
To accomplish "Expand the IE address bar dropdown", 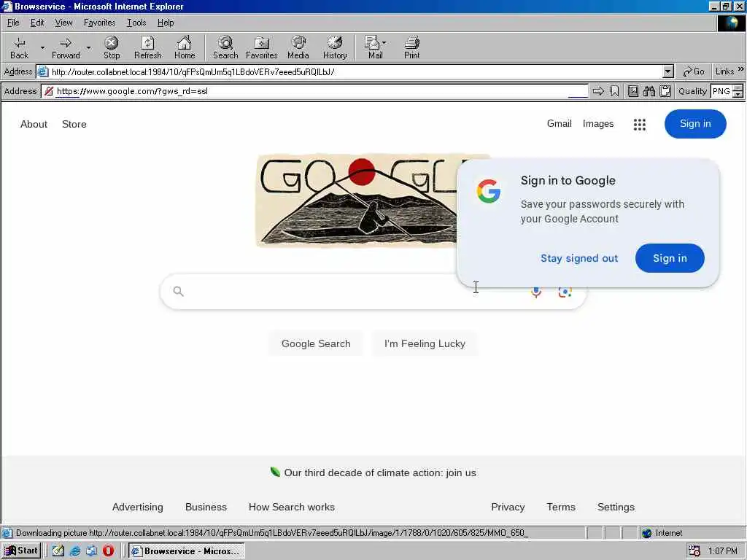I will pyautogui.click(x=668, y=72).
